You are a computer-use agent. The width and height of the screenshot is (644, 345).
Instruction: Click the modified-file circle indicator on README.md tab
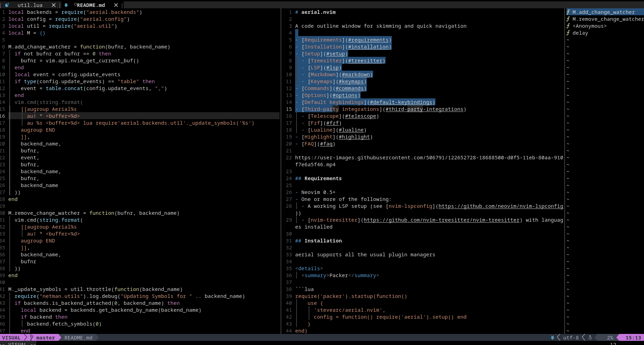(75, 5)
